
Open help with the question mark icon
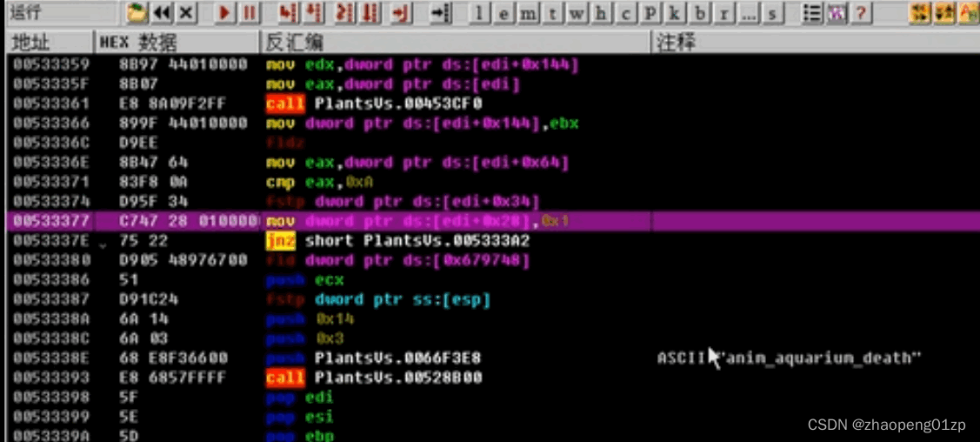pos(861,12)
